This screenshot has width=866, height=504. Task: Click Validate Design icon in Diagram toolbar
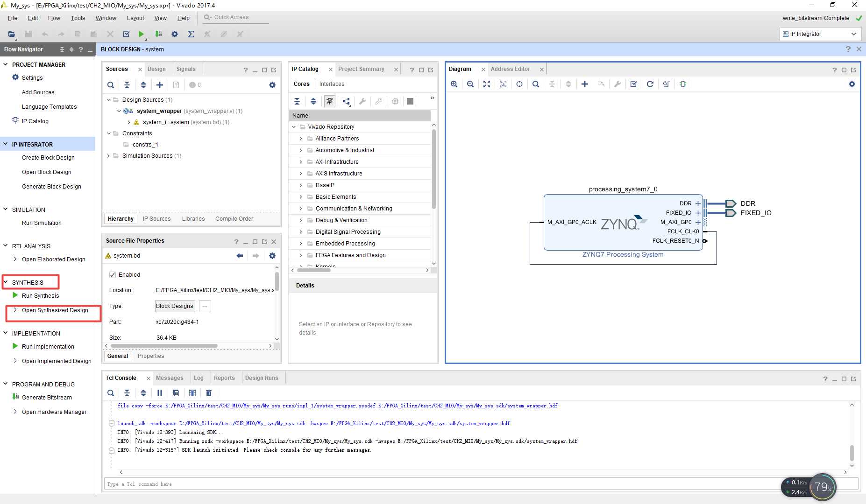634,84
